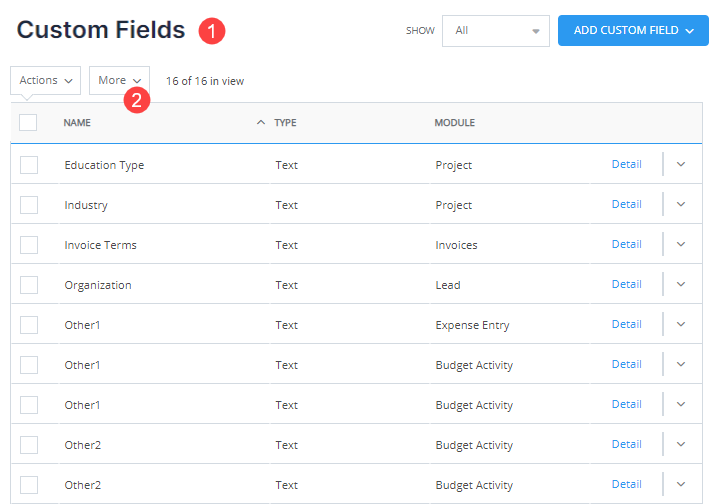Image resolution: width=713 pixels, height=504 pixels.
Task: Click the Lead module cell
Action: pos(448,285)
